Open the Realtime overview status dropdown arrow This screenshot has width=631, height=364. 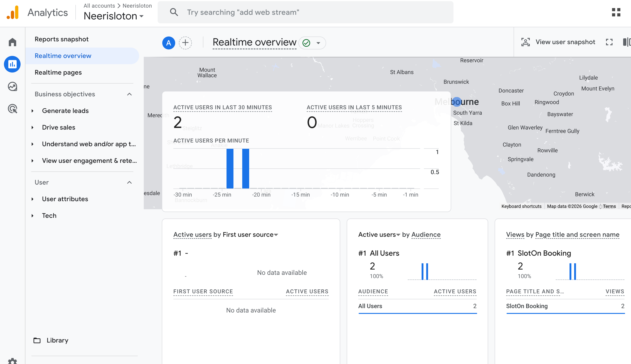tap(318, 43)
